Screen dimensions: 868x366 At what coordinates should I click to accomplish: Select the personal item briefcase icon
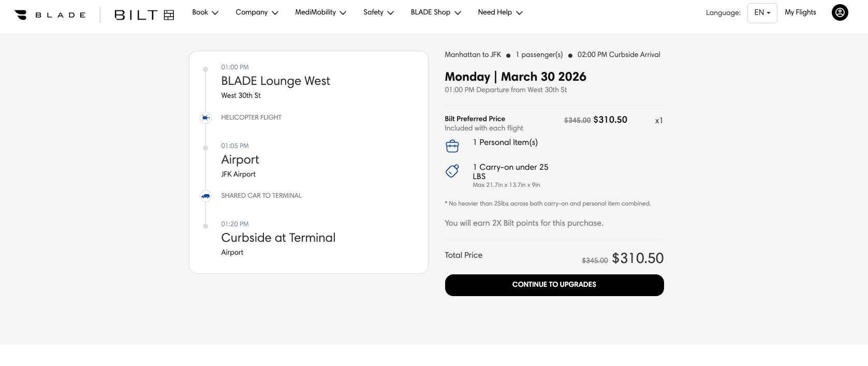tap(452, 145)
